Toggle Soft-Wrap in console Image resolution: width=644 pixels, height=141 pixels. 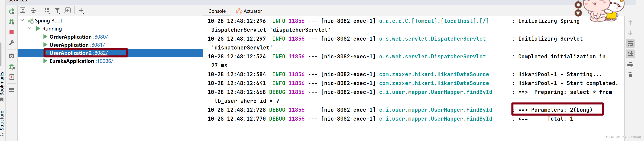pyautogui.click(x=630, y=44)
